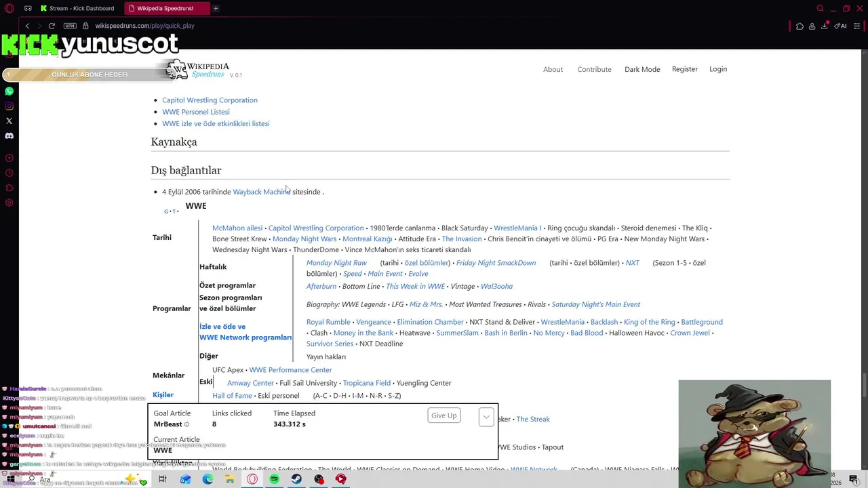The height and width of the screenshot is (488, 868).
Task: Open Spotify from taskbar
Action: pos(274,479)
